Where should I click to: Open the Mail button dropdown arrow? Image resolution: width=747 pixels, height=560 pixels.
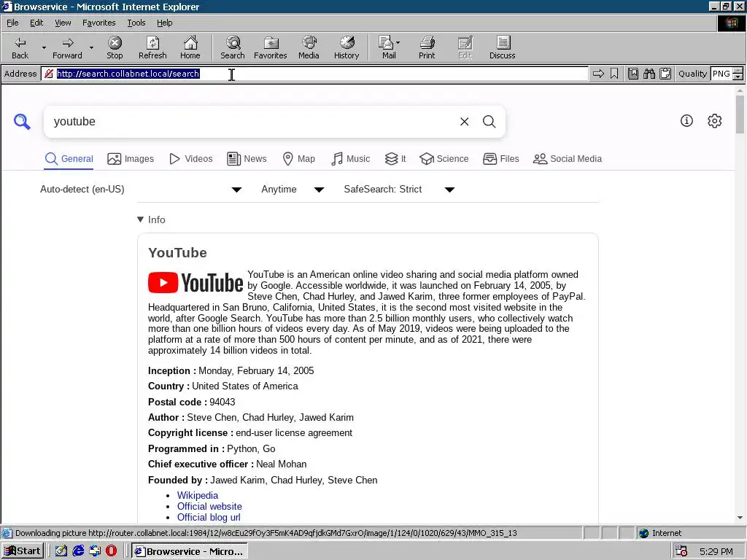click(x=398, y=43)
